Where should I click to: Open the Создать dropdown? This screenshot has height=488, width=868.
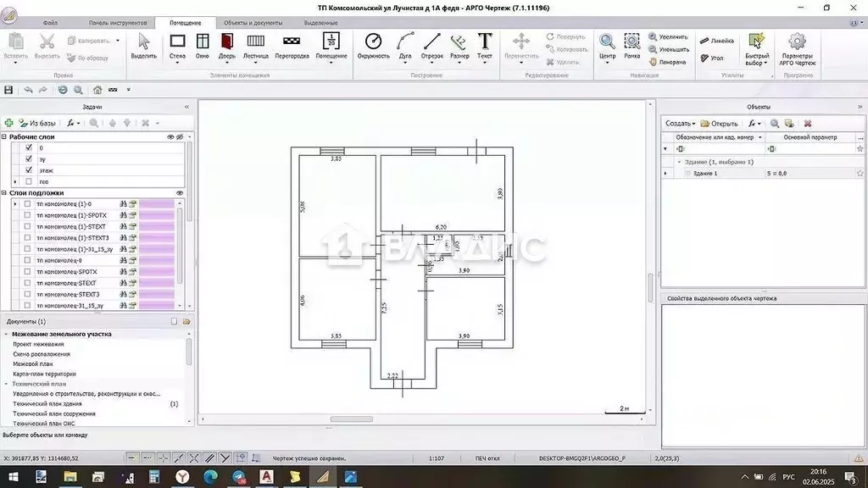point(680,124)
